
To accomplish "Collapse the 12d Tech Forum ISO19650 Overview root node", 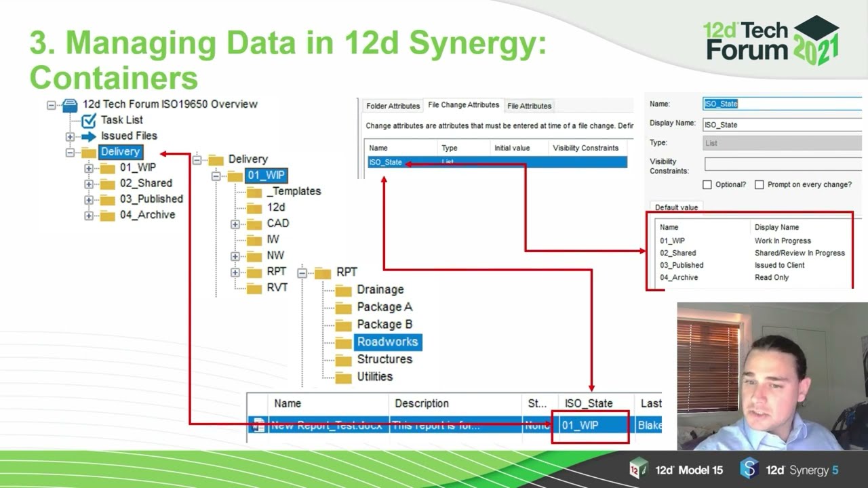I will (51, 105).
